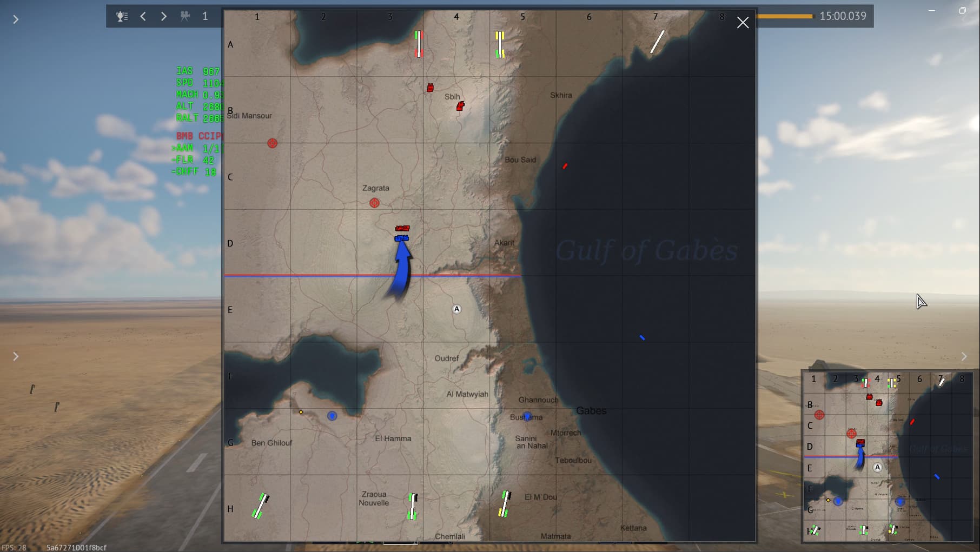Viewport: 980px width, 552px height.
Task: Expand the top-left side panel arrow
Action: [16, 19]
